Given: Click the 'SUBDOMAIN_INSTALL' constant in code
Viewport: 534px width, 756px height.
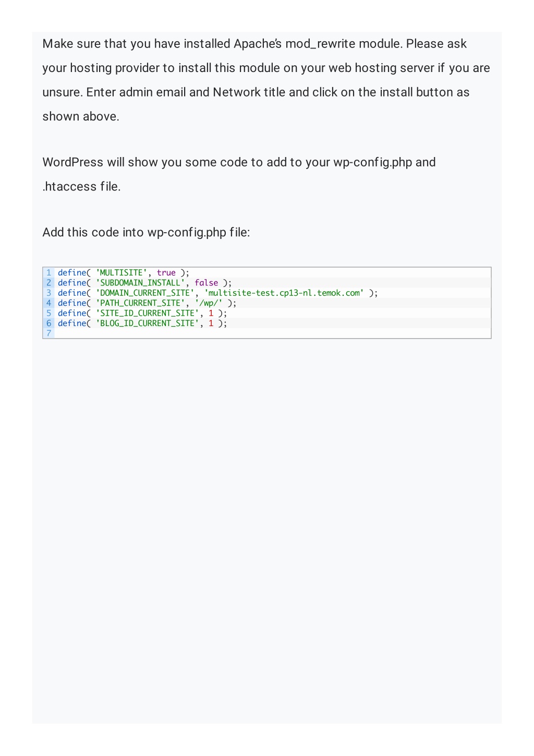Looking at the screenshot, I should (140, 283).
